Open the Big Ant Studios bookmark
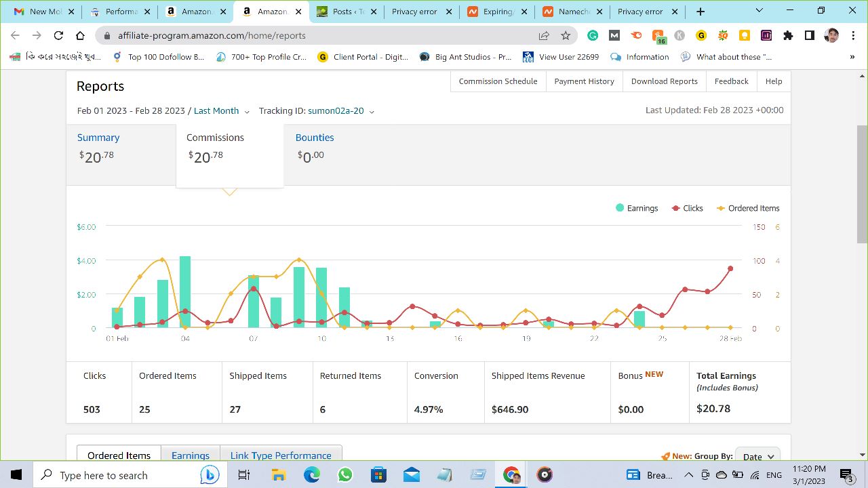Image resolution: width=868 pixels, height=488 pixels. (465, 57)
